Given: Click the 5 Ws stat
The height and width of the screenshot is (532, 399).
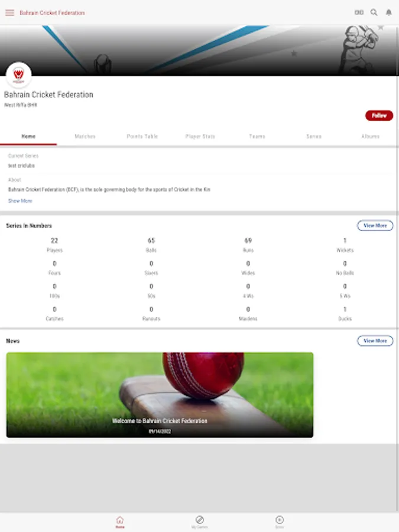Looking at the screenshot, I should [x=345, y=291].
